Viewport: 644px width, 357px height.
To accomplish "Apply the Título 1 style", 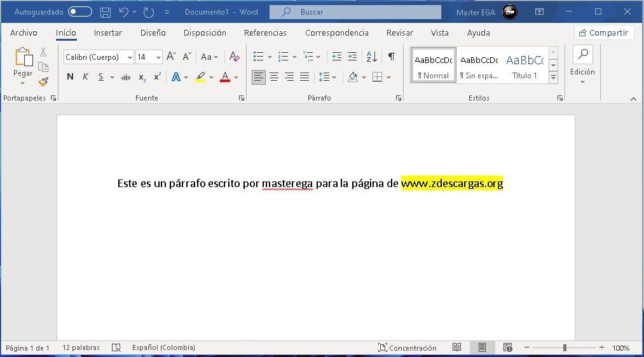I will click(x=524, y=65).
